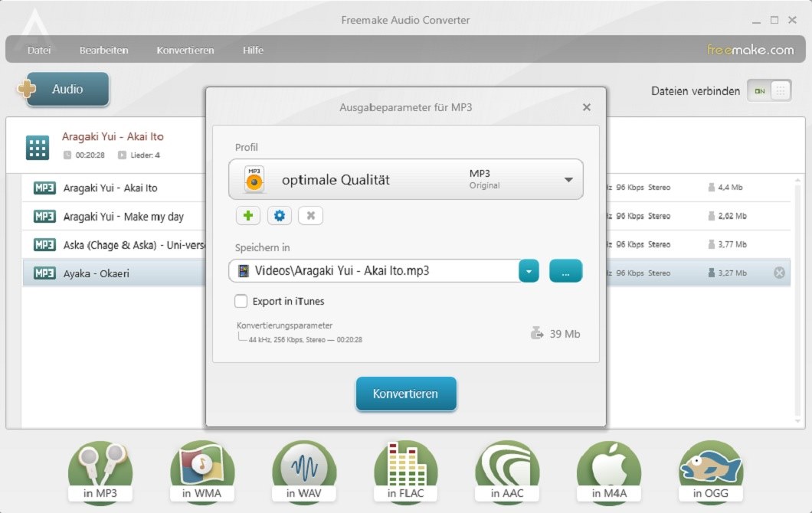The image size is (812, 513).
Task: Browse for folder with the ... button
Action: point(565,271)
